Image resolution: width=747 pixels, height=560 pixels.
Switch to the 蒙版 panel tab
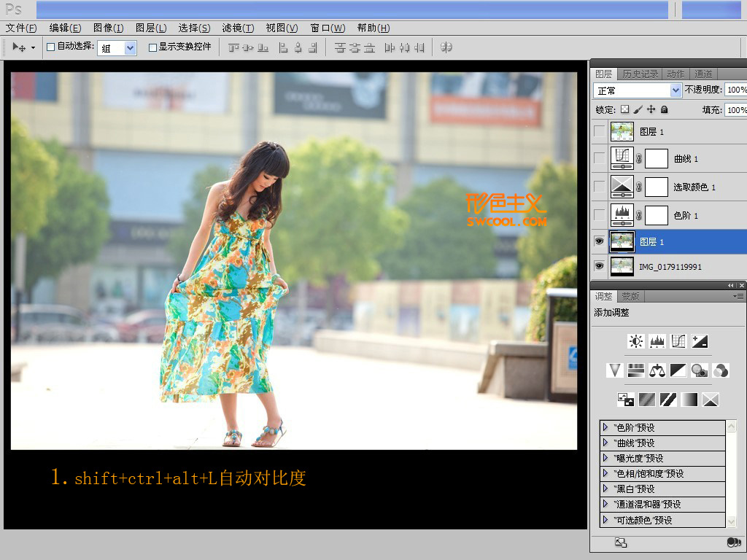coord(630,297)
